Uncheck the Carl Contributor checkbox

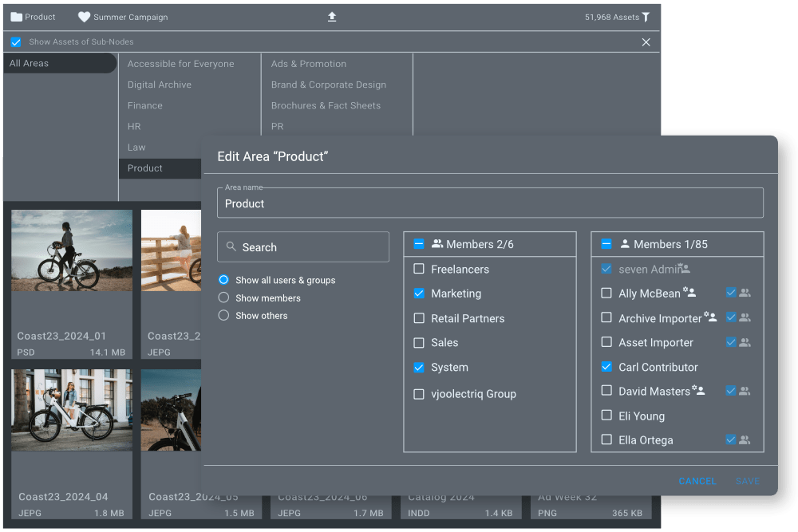pyautogui.click(x=606, y=367)
